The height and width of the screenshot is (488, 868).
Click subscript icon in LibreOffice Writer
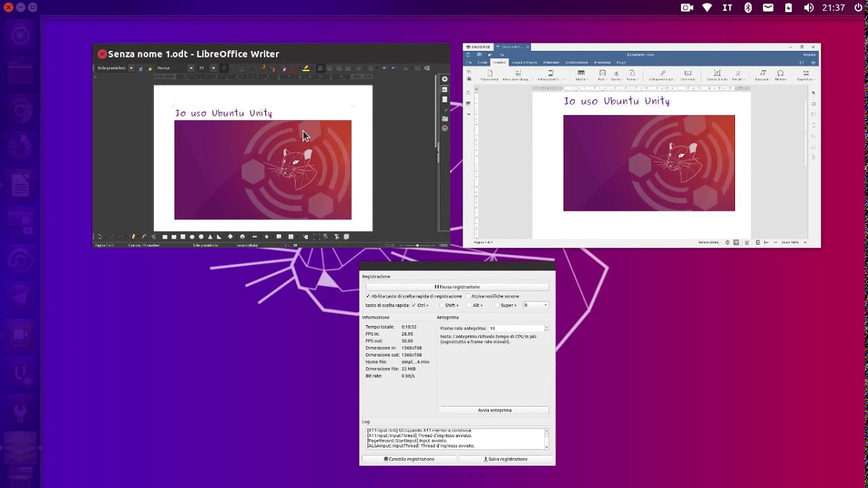(x=273, y=68)
